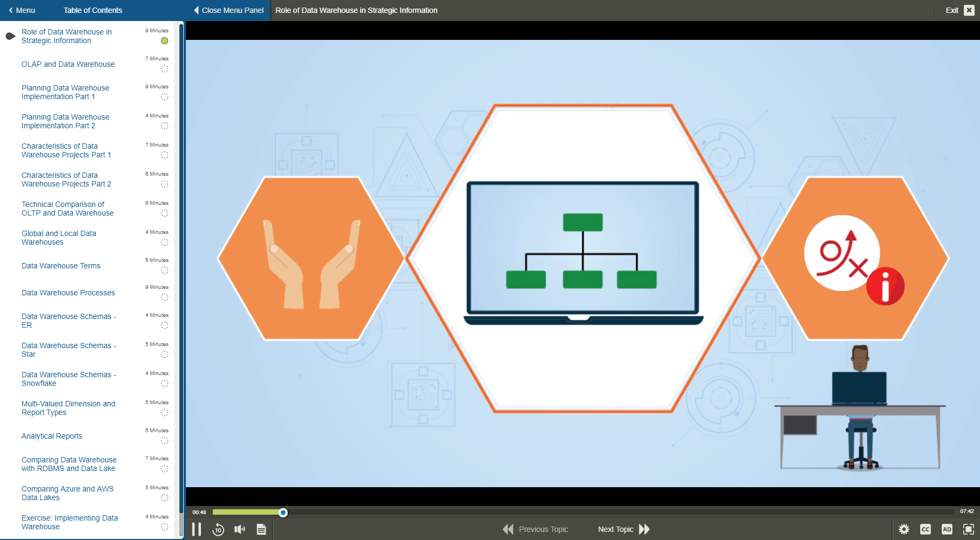Open Data Warehouse Schemas - Star lesson
This screenshot has height=540, width=980.
click(x=68, y=350)
